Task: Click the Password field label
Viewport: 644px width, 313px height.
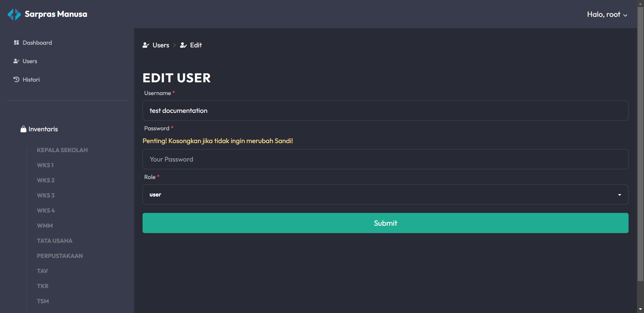Action: (157, 128)
